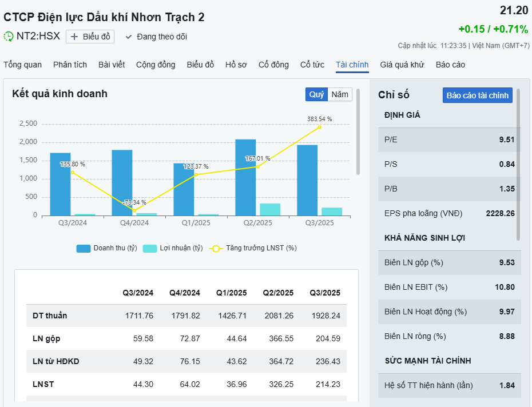Viewport: 532px width, 407px height.
Task: Select the Hồ sơ tab
Action: pyautogui.click(x=236, y=65)
